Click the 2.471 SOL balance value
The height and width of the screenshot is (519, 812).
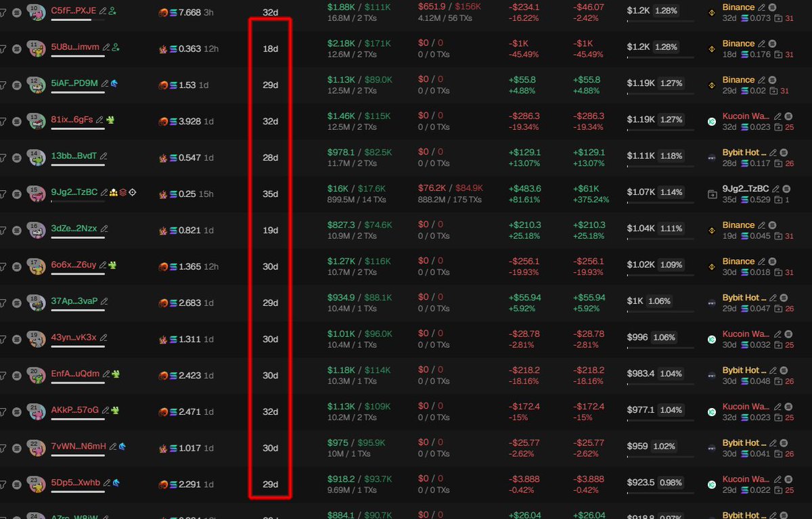[x=190, y=412]
